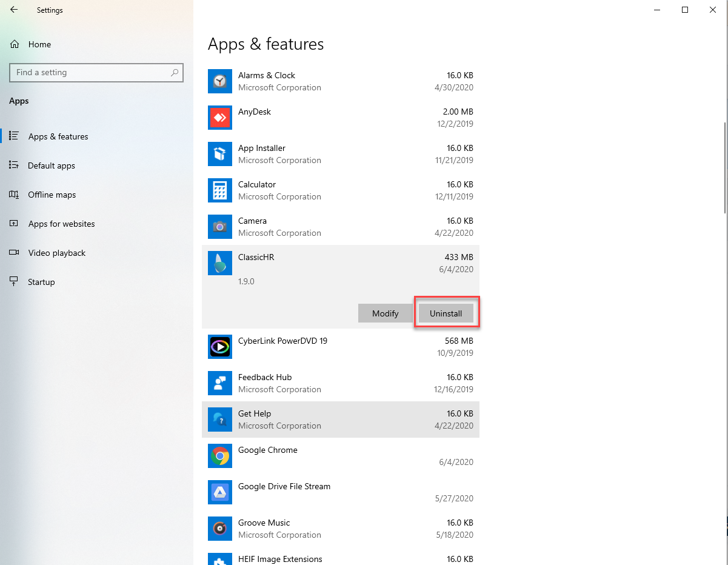Click the search magnifier icon
Screen dimensions: 728x565
(x=175, y=72)
